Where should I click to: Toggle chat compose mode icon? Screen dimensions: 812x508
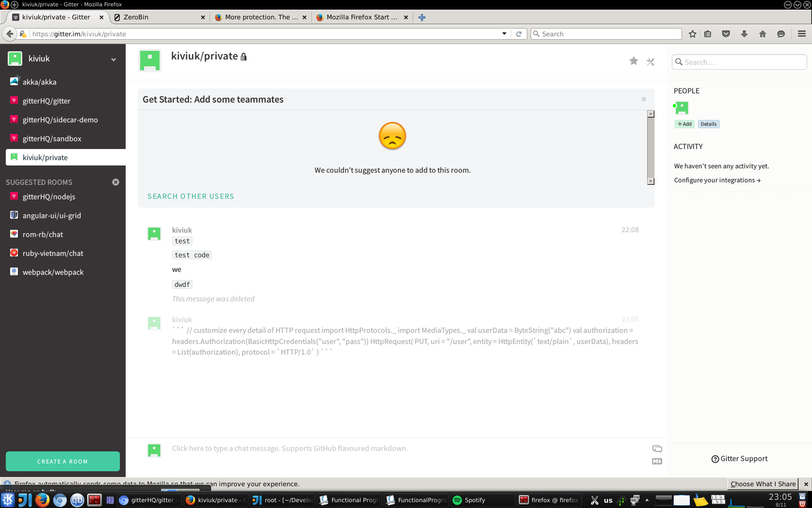[657, 448]
